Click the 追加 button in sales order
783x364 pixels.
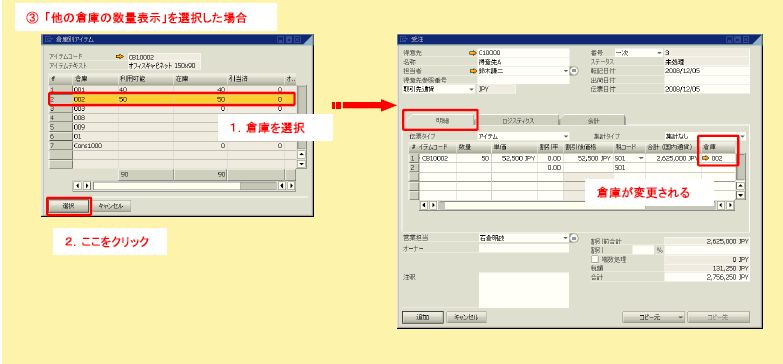(423, 317)
